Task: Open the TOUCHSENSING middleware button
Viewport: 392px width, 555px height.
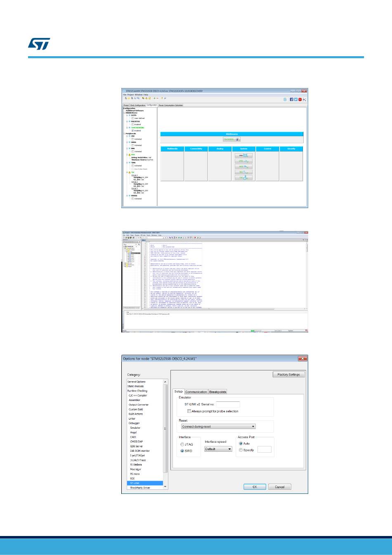Action: (x=232, y=139)
